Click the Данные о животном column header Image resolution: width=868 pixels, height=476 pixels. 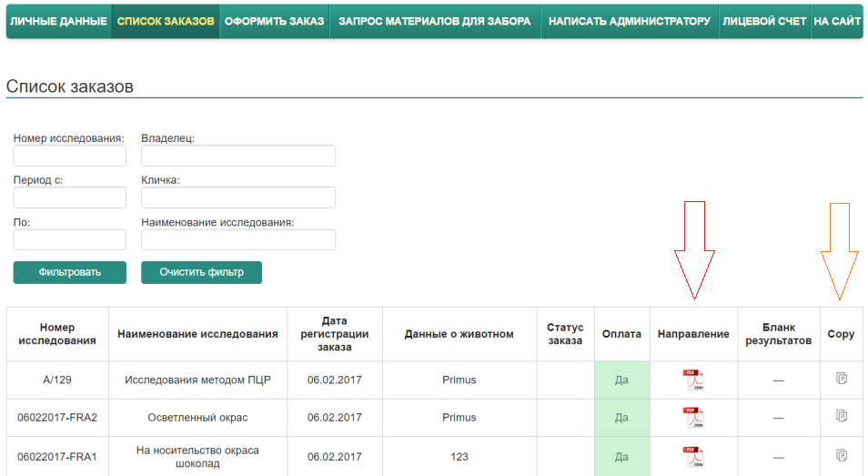459,334
